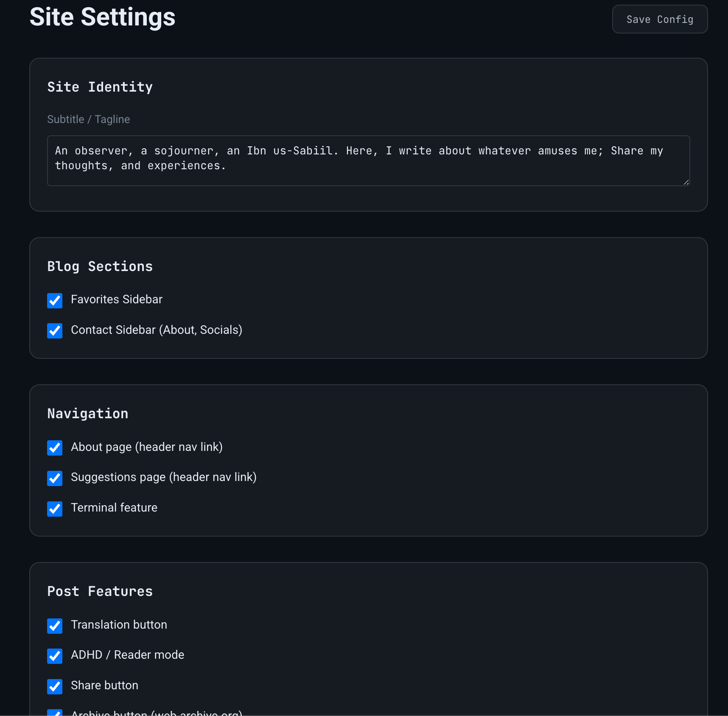This screenshot has height=716, width=728.
Task: Click the Navigation section heading
Action: click(x=87, y=414)
